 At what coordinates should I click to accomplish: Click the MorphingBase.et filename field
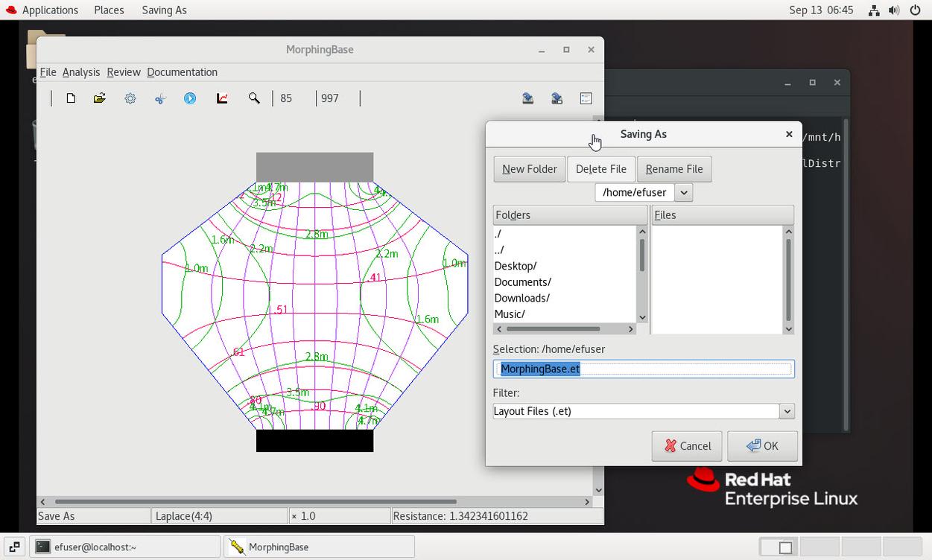point(643,369)
